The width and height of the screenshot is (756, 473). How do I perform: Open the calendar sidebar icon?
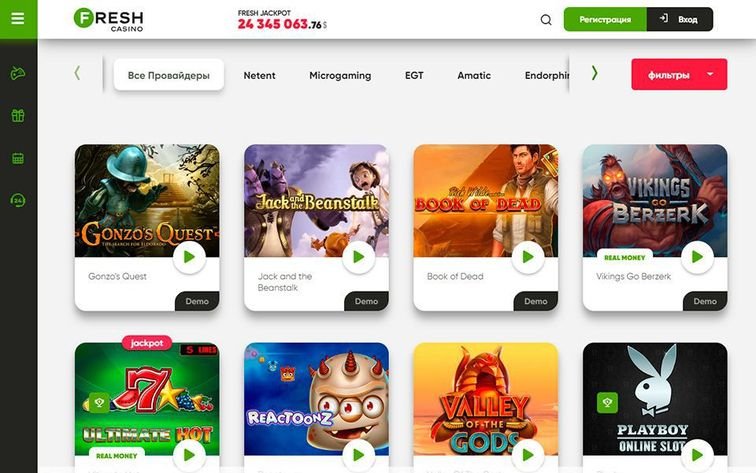[x=18, y=158]
